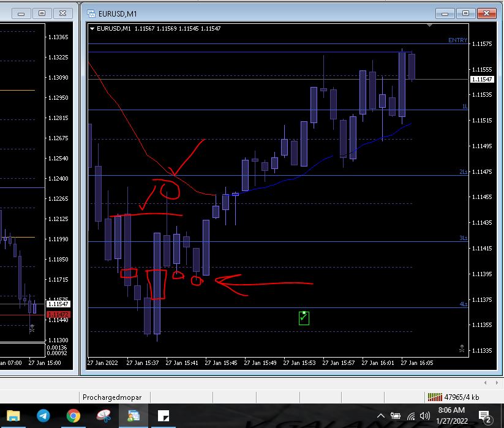
Task: Switch to MetaTrader in the taskbar
Action: pos(134,416)
